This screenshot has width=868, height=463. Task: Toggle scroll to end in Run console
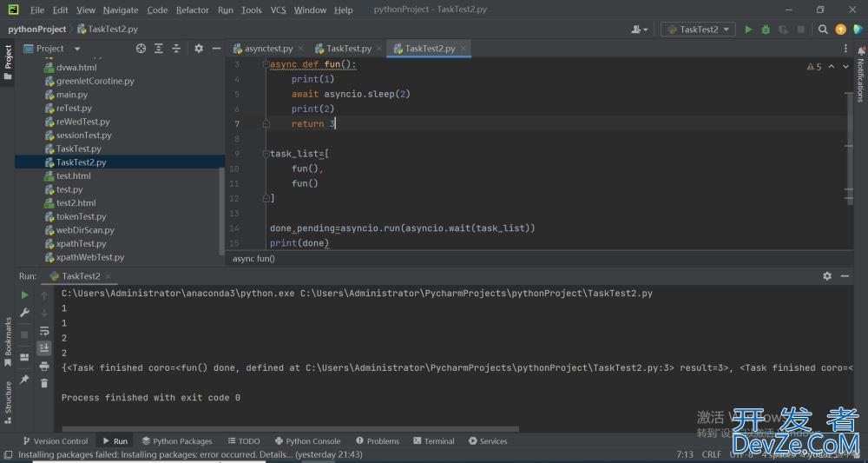(x=44, y=347)
